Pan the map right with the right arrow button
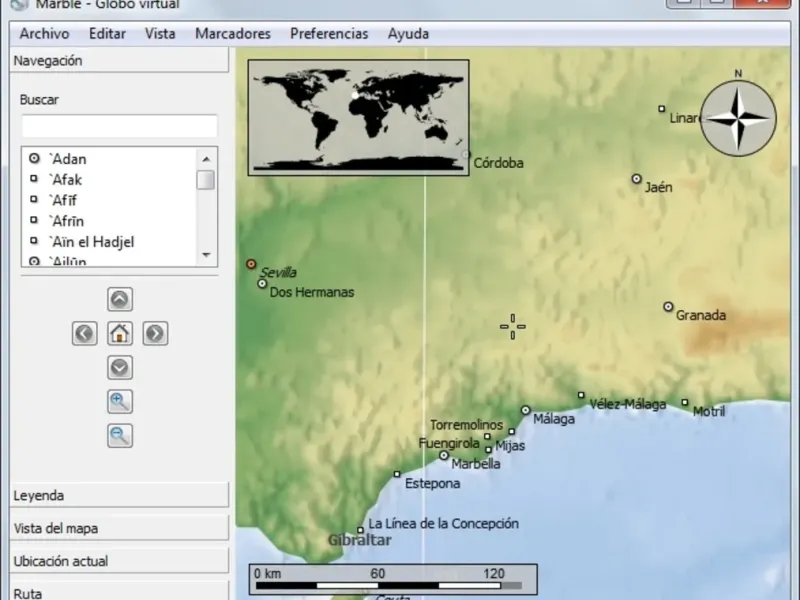The width and height of the screenshot is (800, 600). (155, 334)
